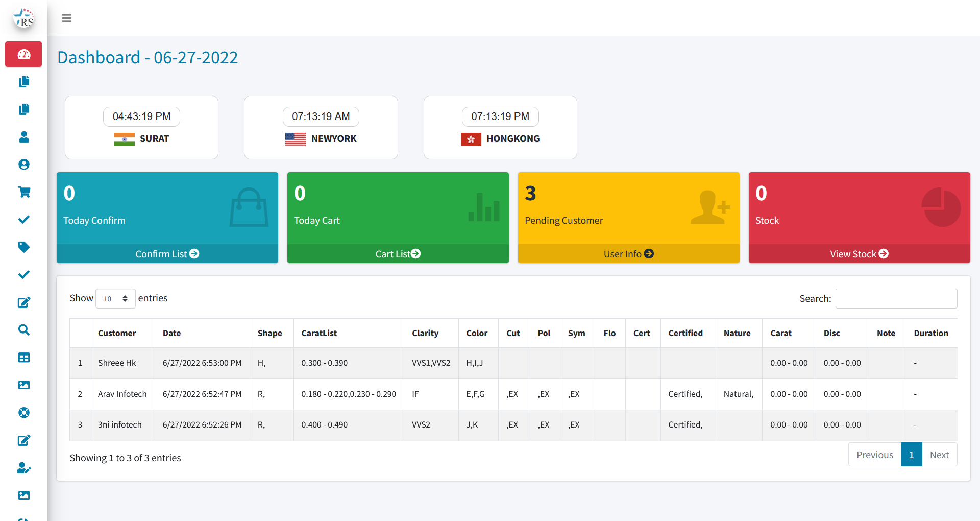Click date 6/27/2022 6:53:00 PM
980x521 pixels.
[x=202, y=363]
